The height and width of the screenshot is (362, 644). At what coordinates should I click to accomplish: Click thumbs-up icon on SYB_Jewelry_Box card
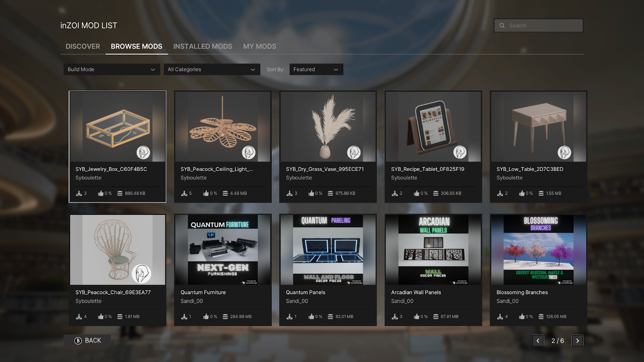[x=101, y=193]
